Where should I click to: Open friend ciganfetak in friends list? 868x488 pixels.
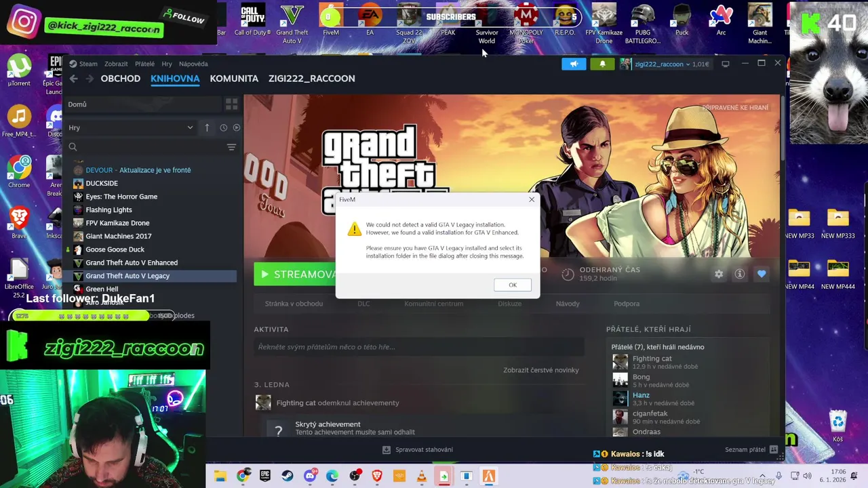[x=650, y=413]
